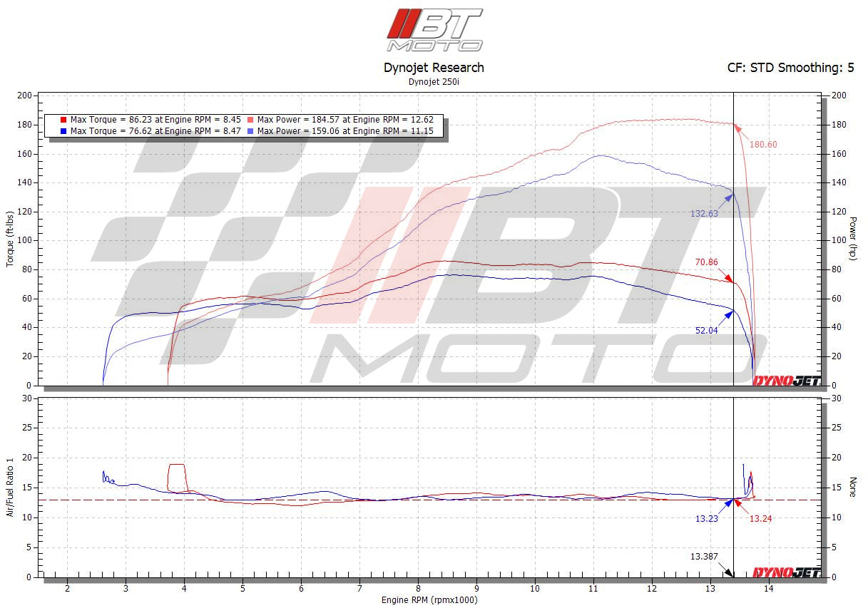Click the BT Moto logo at top
The width and height of the screenshot is (868, 613).
click(x=434, y=30)
